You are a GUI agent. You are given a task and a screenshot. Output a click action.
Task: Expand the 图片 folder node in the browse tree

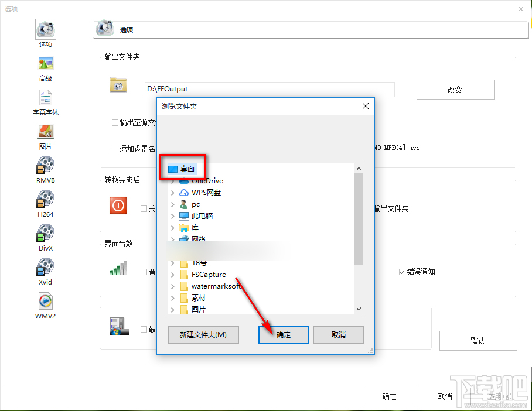point(173,310)
